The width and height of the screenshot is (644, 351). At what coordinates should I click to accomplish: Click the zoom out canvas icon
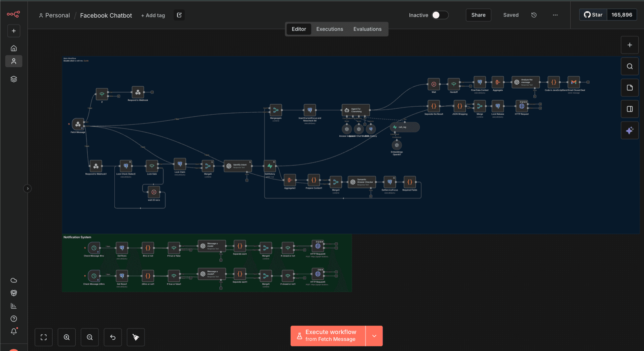[90, 337]
